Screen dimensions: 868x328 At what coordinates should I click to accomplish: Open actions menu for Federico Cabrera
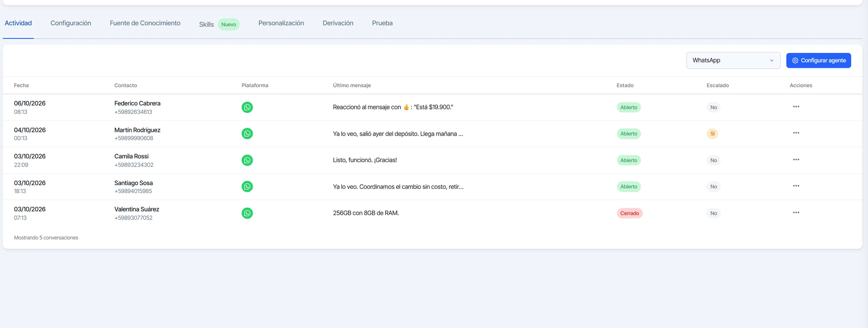796,107
